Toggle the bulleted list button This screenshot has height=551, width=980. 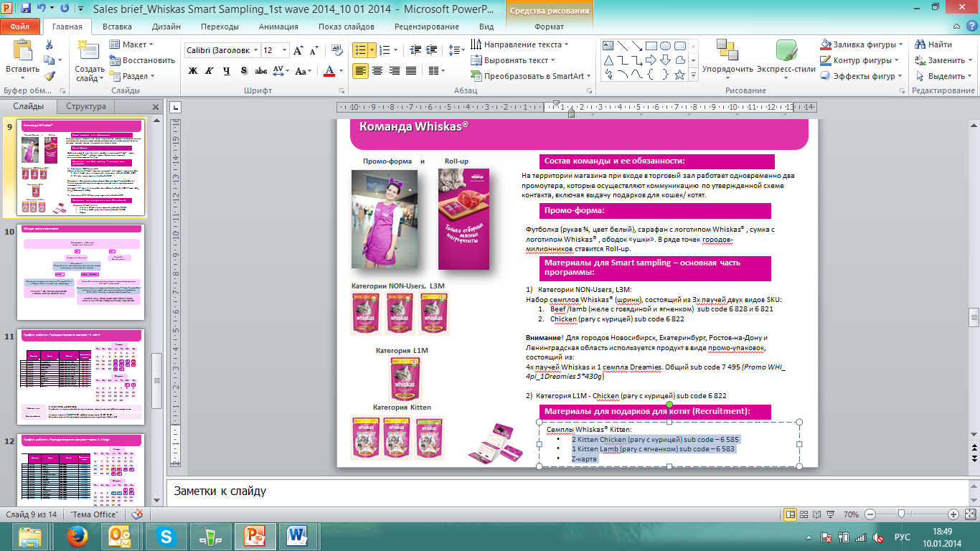tap(361, 50)
